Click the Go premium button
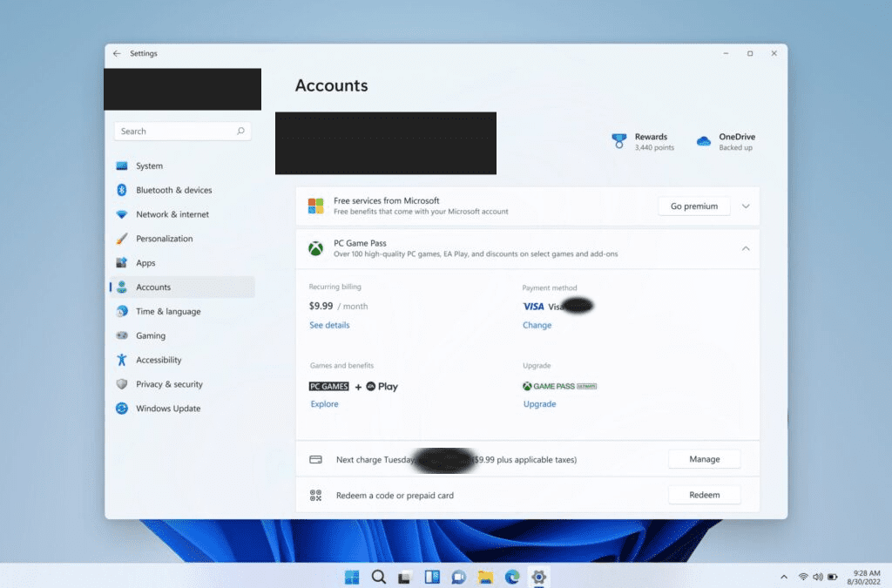The height and width of the screenshot is (588, 892). coord(694,206)
